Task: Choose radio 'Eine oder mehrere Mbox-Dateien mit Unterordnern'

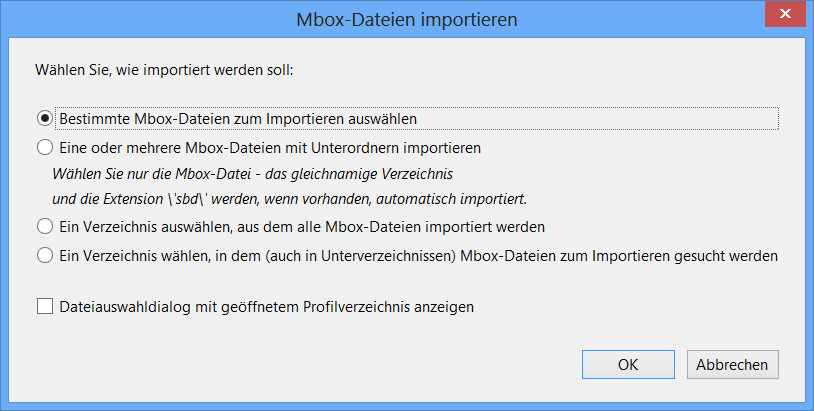Action: pyautogui.click(x=44, y=148)
